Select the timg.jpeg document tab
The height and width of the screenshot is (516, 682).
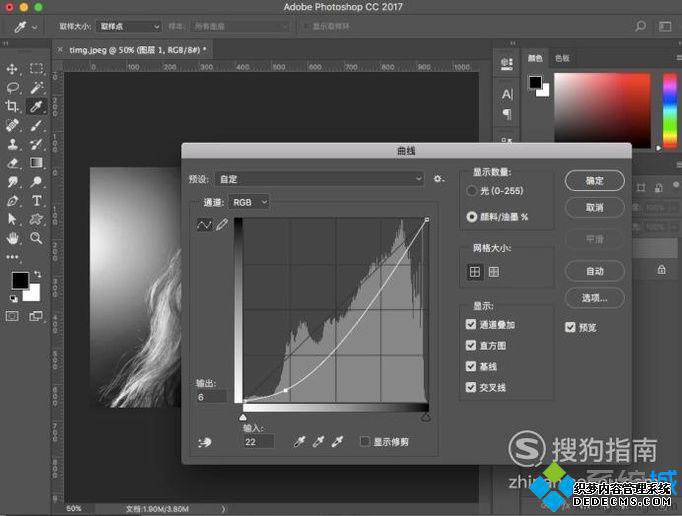(133, 50)
